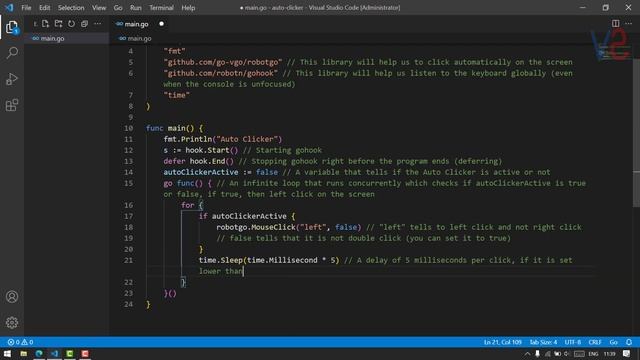Open Microsoft Edge from the taskbar
The image size is (640, 360).
(39, 353)
